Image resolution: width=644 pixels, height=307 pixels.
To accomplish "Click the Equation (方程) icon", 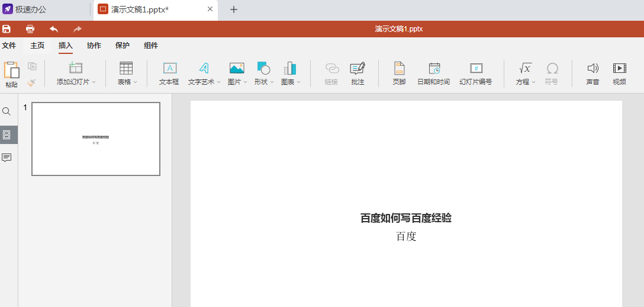I will (x=525, y=68).
